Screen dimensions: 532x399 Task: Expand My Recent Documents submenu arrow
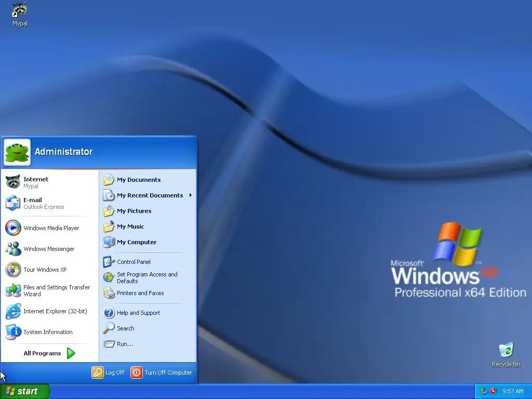tap(191, 195)
